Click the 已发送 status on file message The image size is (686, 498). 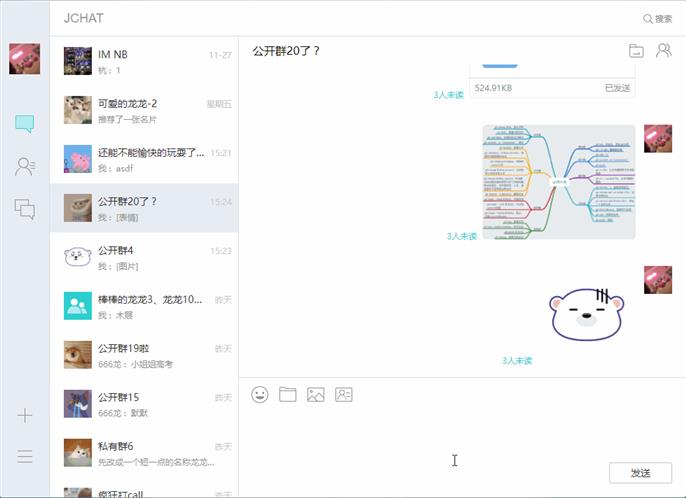[617, 88]
